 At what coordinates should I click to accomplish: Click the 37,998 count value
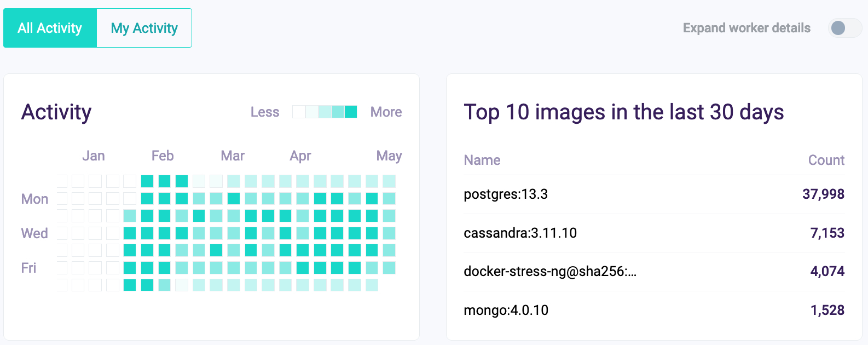pyautogui.click(x=824, y=194)
